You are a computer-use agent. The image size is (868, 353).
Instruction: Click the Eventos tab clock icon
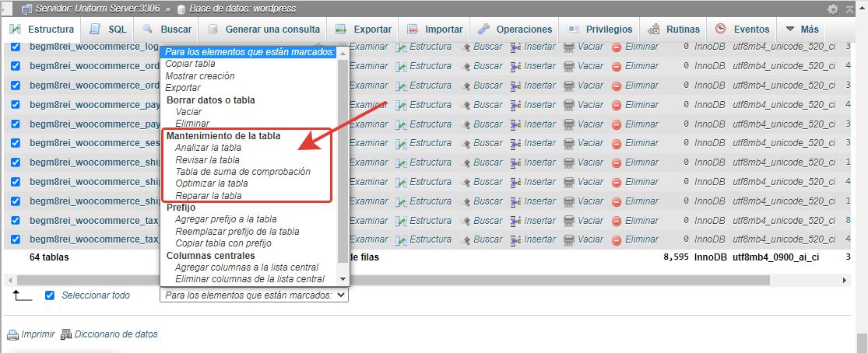click(720, 29)
